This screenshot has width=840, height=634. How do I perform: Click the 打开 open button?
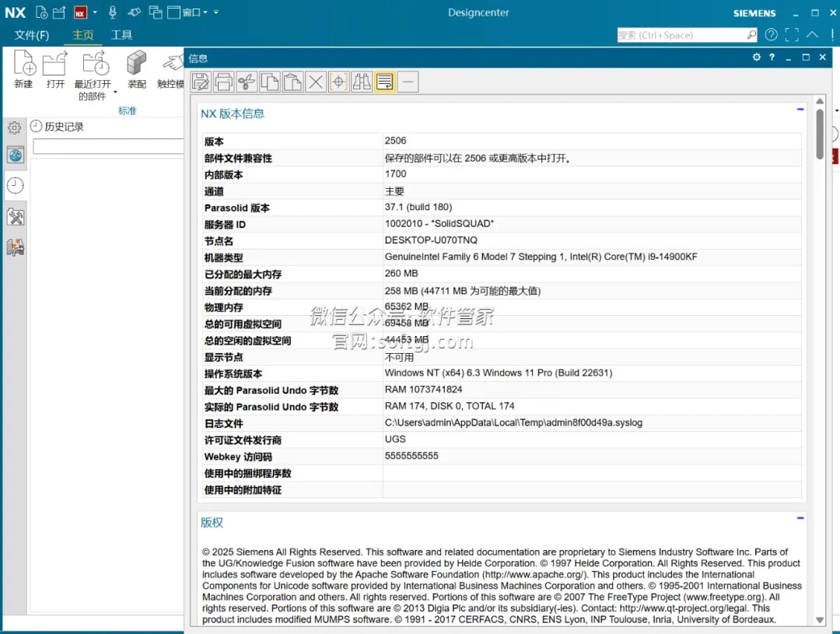pyautogui.click(x=55, y=68)
